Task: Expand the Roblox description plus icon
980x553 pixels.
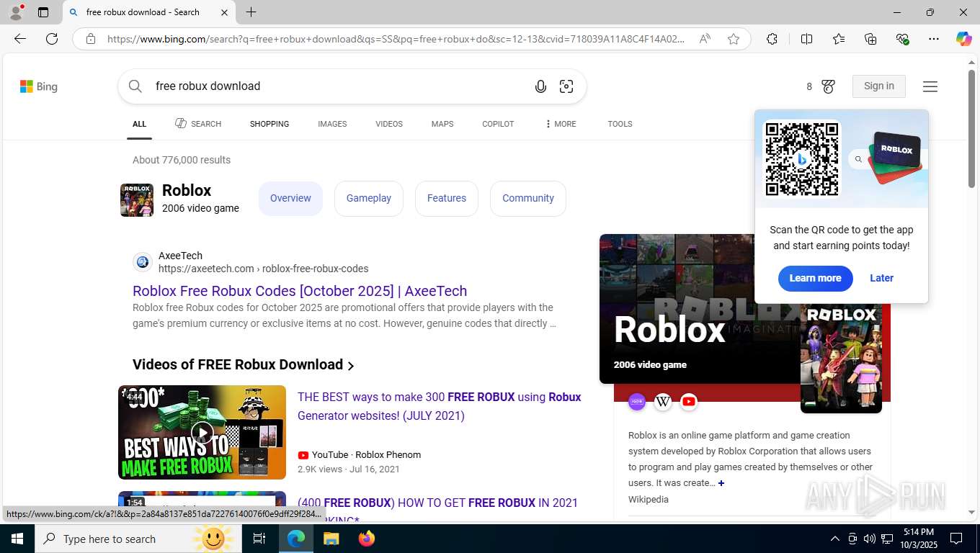Action: tap(721, 483)
